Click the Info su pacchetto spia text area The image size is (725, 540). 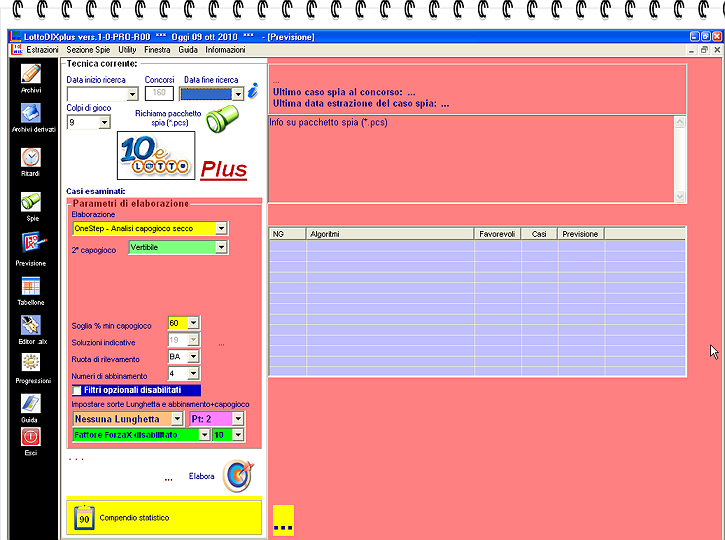[472, 159]
